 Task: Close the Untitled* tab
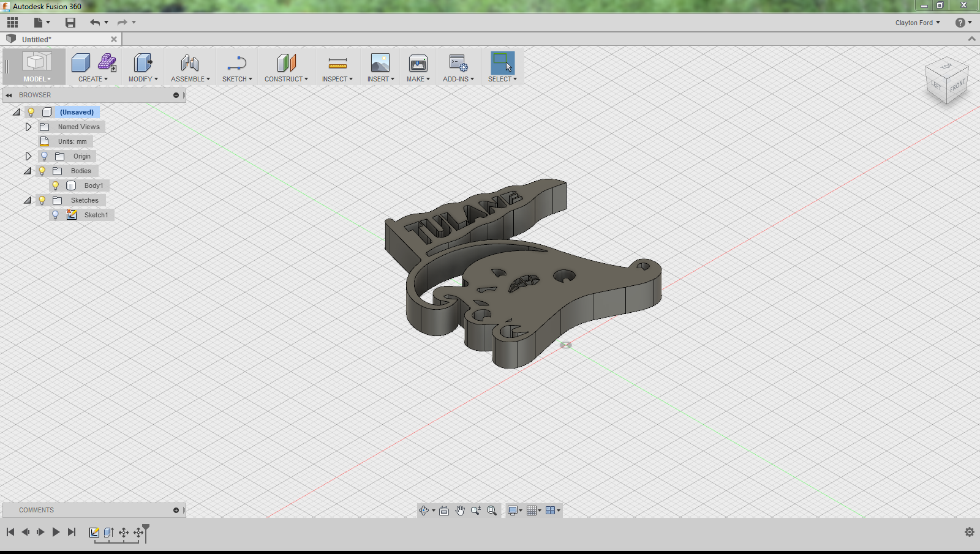click(114, 39)
